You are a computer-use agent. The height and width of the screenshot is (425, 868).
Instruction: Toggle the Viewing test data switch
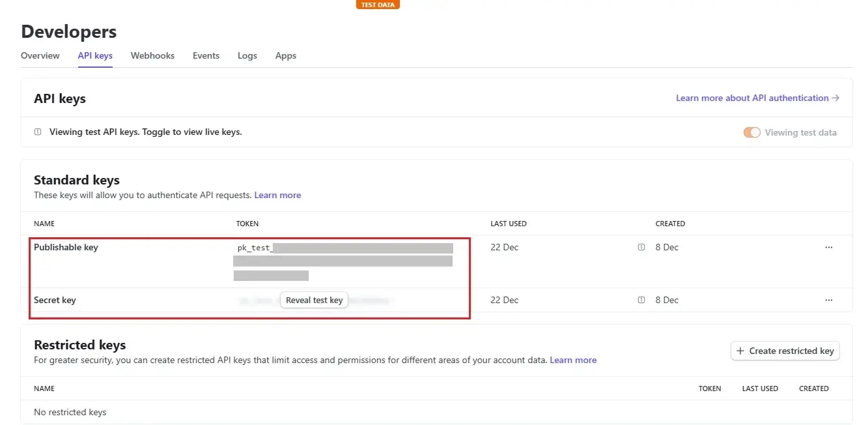click(751, 132)
